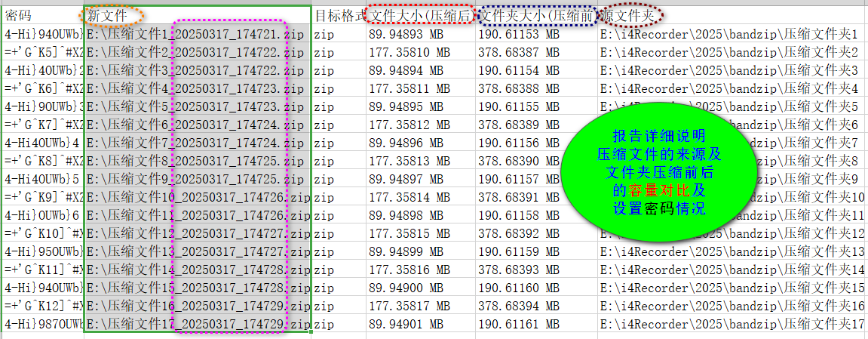Pick the folder size cell 378.68388 MB
Image resolution: width=868 pixels, height=339 pixels.
tap(536, 88)
